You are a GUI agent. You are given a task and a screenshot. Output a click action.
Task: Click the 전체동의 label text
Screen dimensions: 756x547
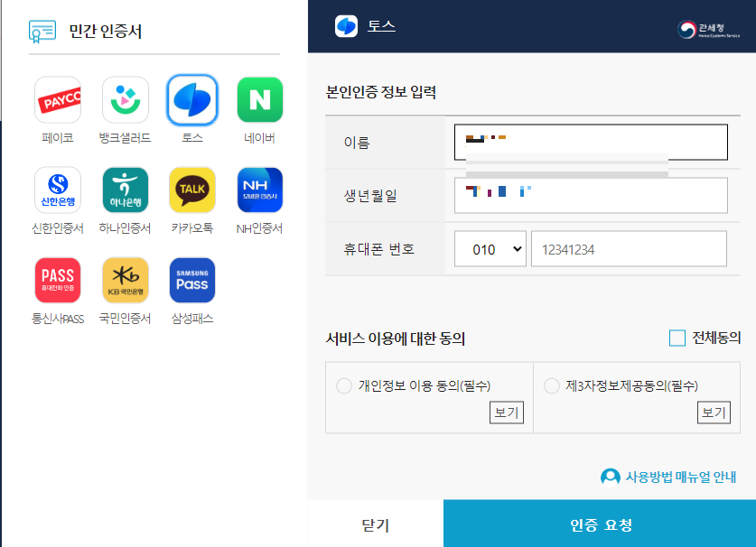716,338
